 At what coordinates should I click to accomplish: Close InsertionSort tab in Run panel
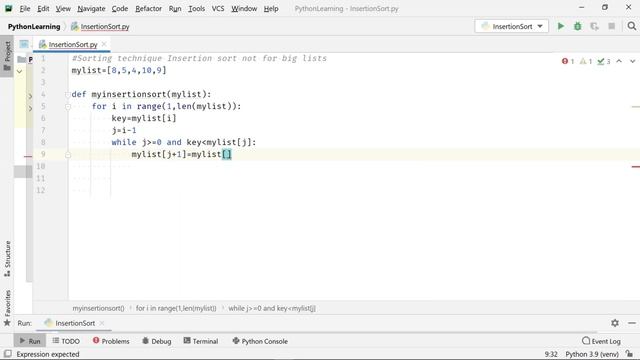pos(102,323)
